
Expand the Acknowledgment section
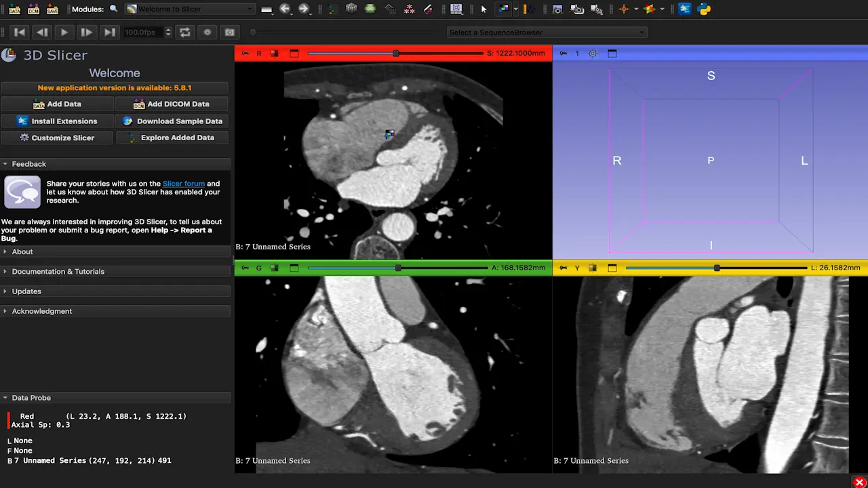[x=115, y=311]
